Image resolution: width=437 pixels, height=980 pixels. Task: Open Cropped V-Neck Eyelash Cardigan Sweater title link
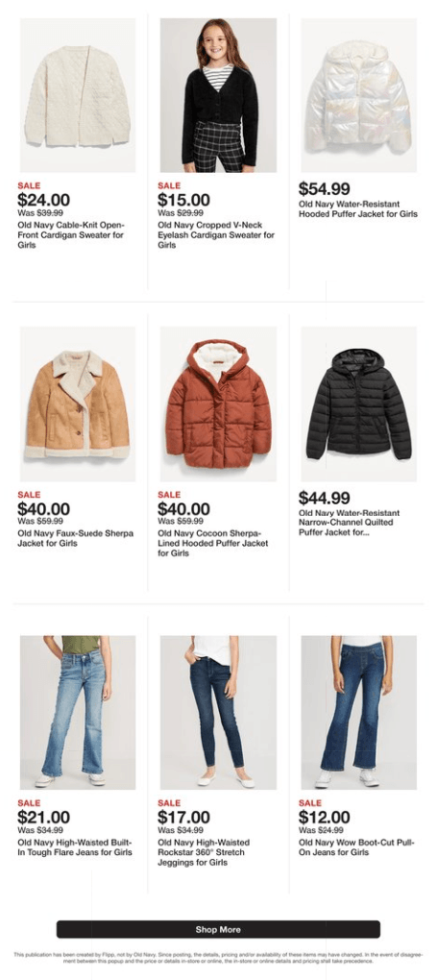216,235
